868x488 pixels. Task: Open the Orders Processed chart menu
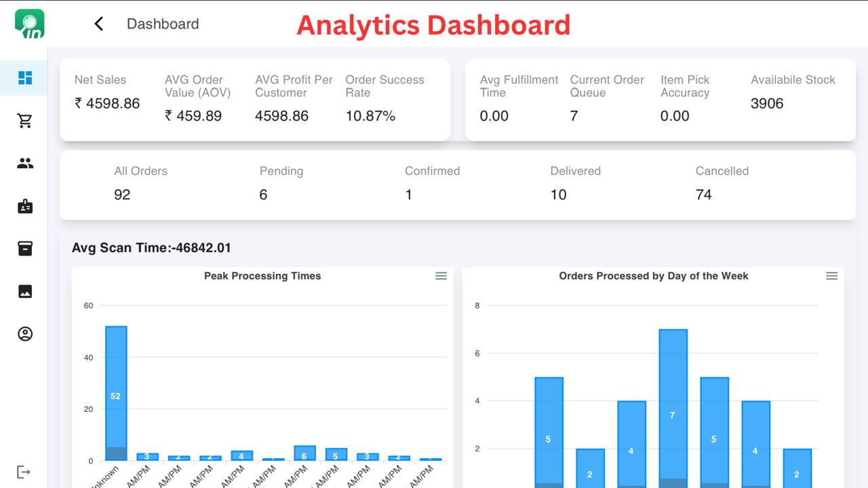click(831, 276)
